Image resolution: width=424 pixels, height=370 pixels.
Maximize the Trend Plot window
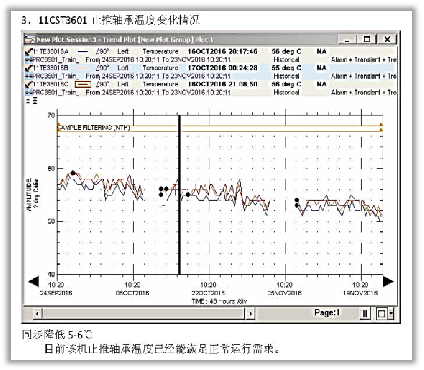click(x=367, y=39)
